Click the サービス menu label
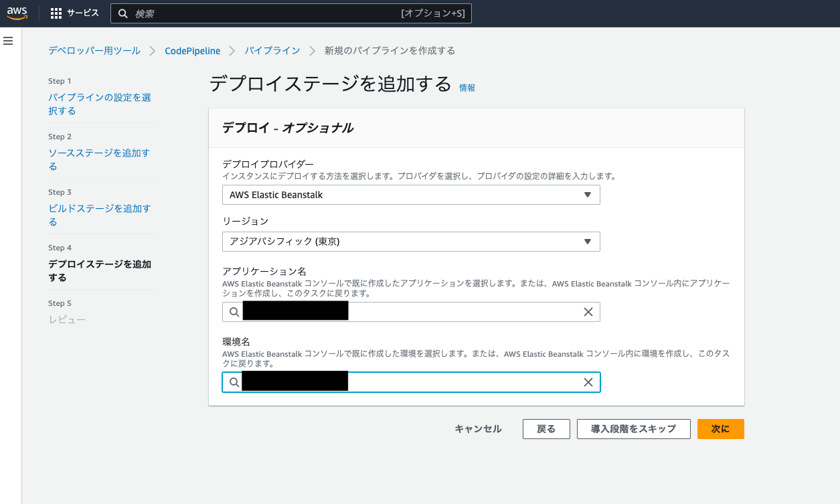The height and width of the screenshot is (504, 840). coord(83,13)
